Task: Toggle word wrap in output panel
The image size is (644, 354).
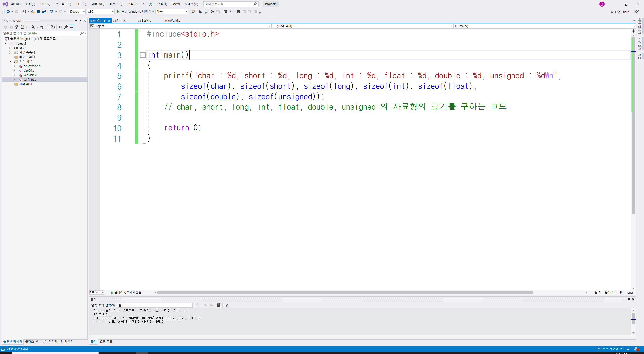Action: coord(226,305)
